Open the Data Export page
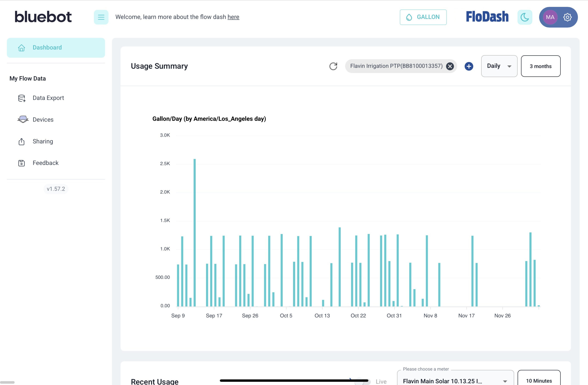This screenshot has height=385, width=588. coord(48,98)
